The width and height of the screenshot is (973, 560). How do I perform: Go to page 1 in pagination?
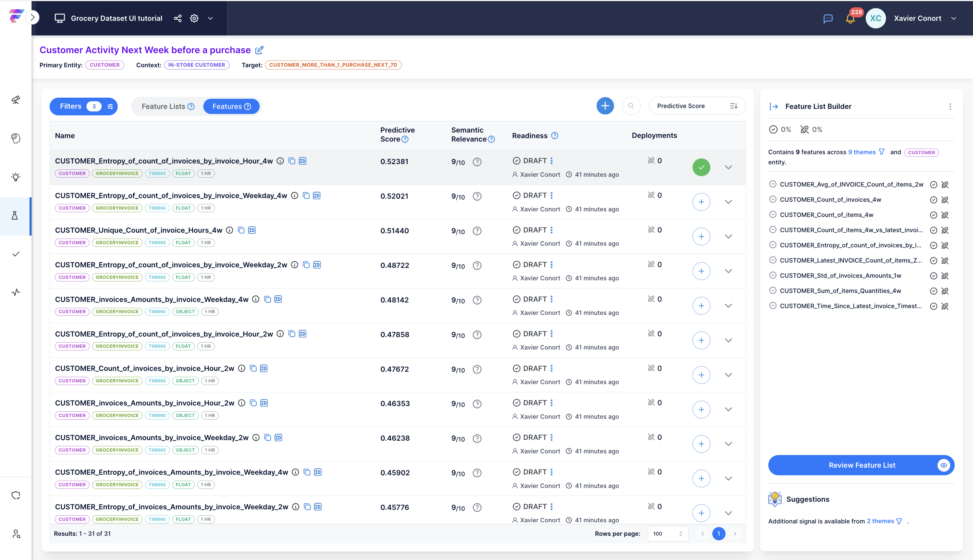coord(718,534)
